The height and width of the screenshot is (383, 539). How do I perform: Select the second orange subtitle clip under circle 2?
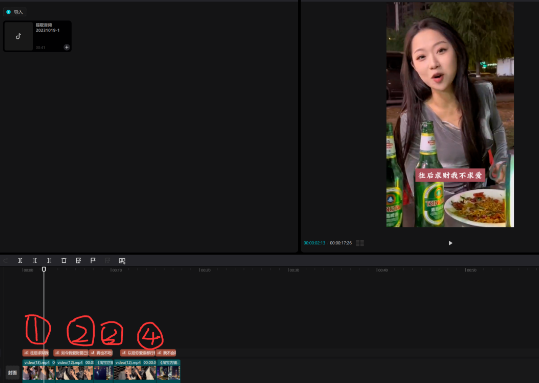click(71, 353)
